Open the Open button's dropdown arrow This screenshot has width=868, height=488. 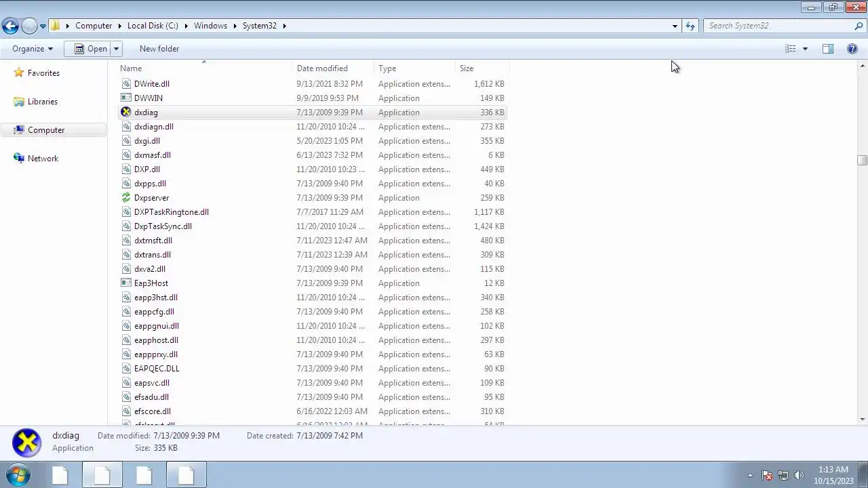point(116,49)
